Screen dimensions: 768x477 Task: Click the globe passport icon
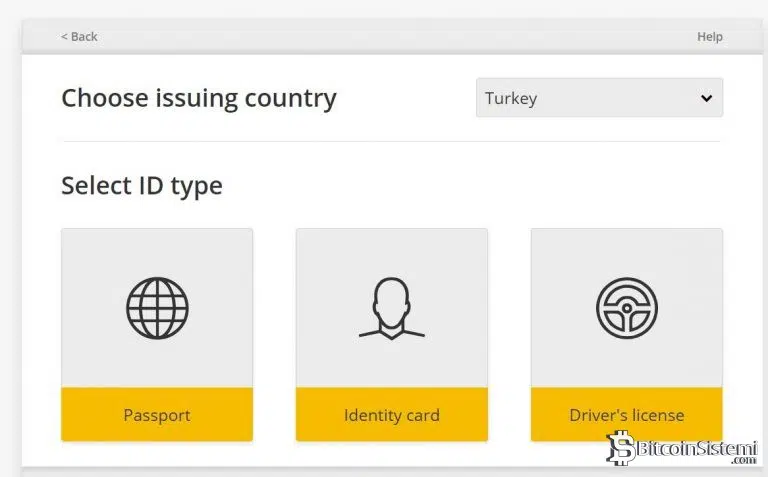click(157, 307)
